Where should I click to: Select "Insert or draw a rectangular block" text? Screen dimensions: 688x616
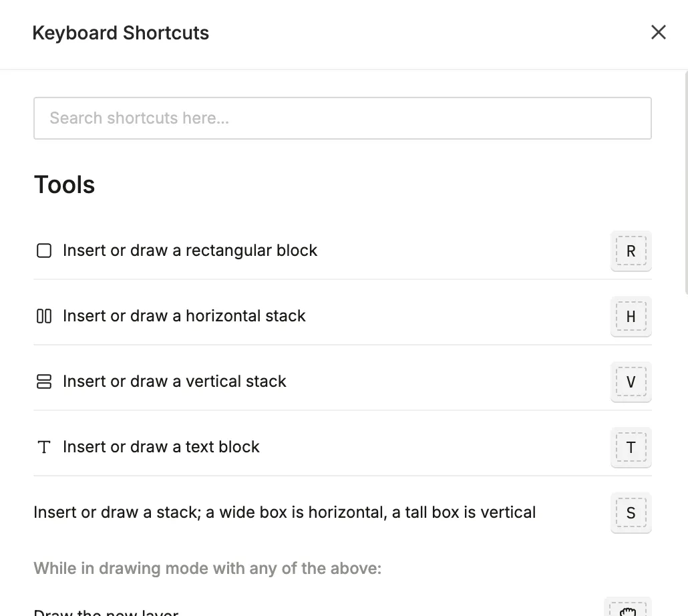pos(190,251)
